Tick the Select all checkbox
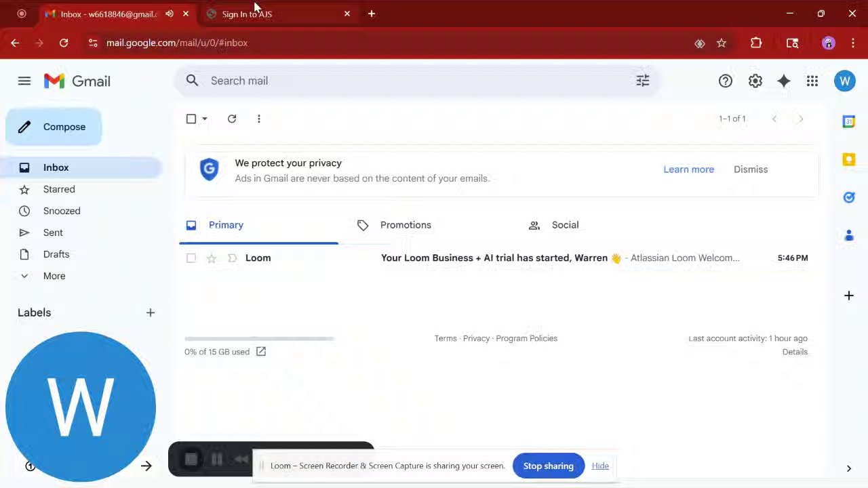868x488 pixels. 191,119
